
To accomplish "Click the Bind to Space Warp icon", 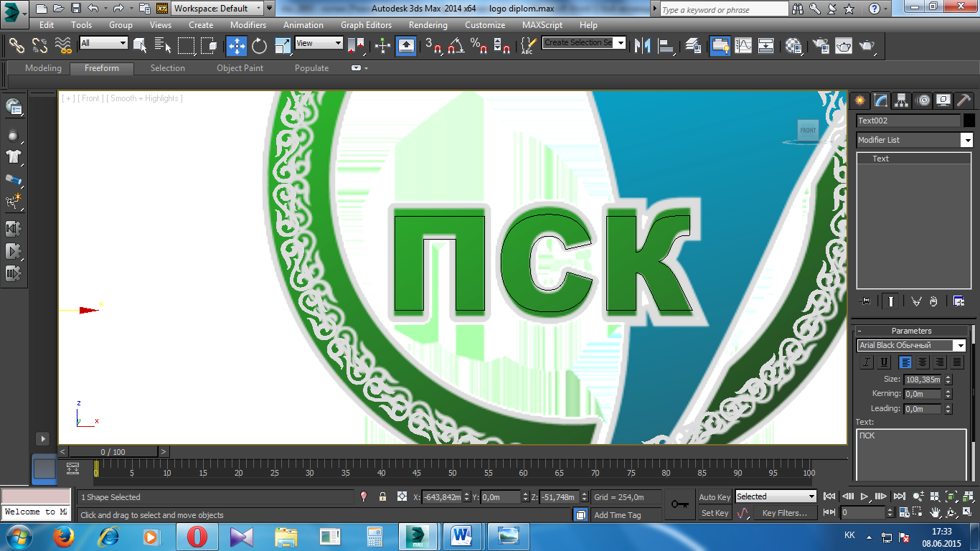I will 64,46.
